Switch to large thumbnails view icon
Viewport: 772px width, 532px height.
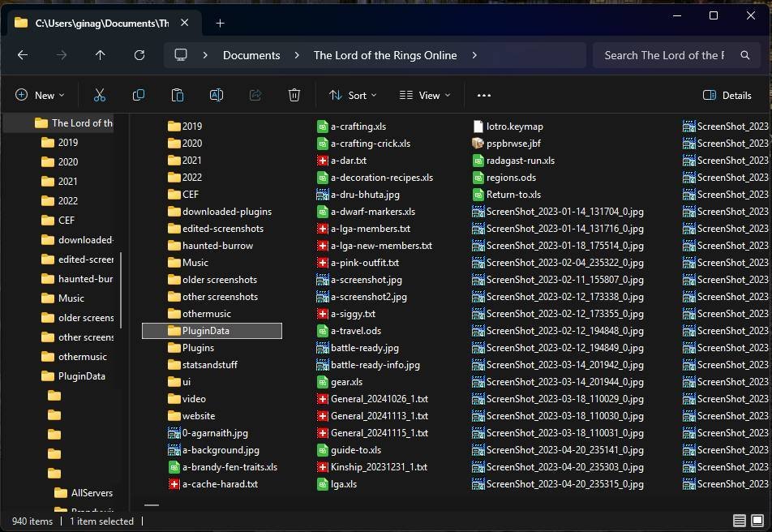coord(757,520)
